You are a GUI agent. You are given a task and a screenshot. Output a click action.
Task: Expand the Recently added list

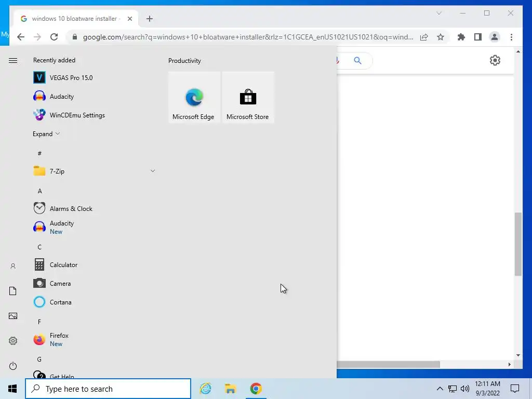(46, 134)
